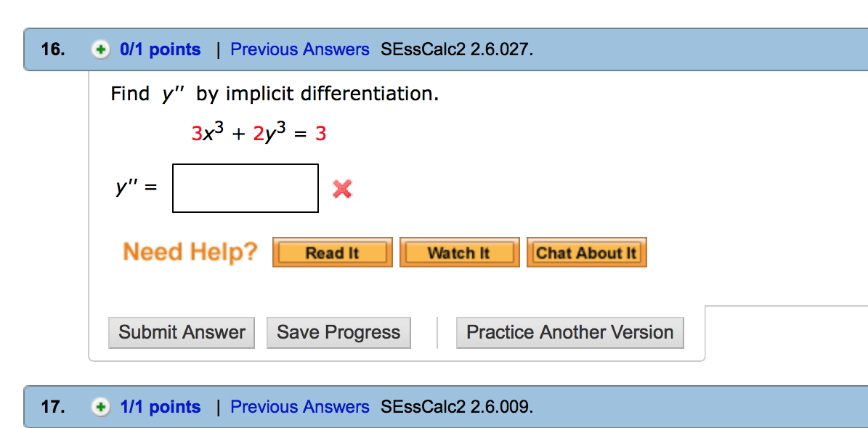
Task: Click the y'' answer input box
Action: click(246, 188)
